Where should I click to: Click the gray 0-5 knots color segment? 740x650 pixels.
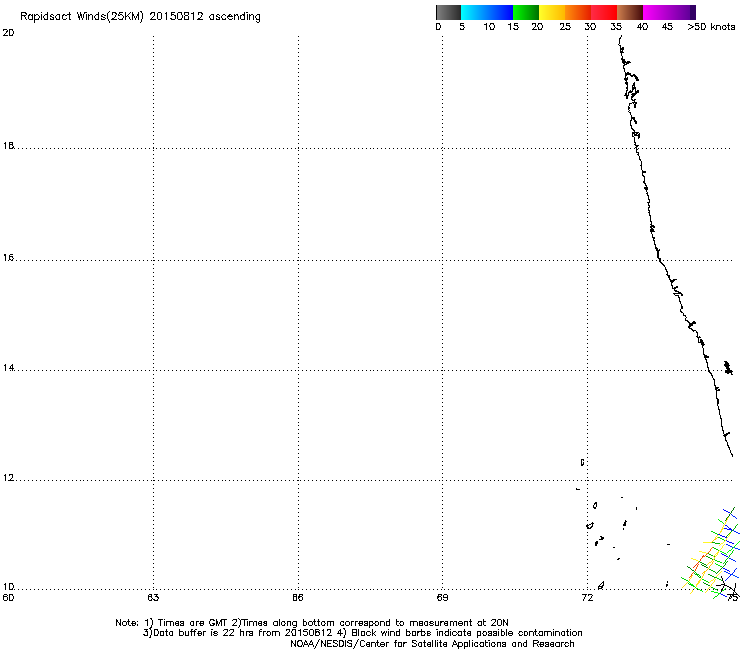coord(448,12)
